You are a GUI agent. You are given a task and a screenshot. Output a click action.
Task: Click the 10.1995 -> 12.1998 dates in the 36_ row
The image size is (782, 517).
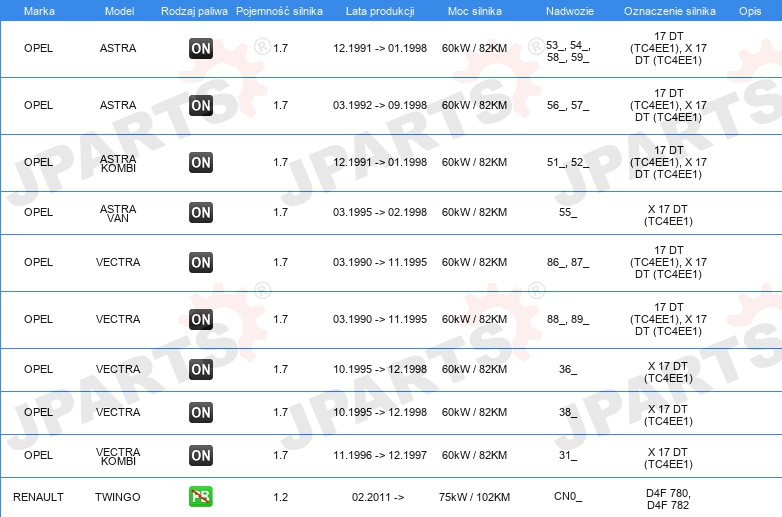coord(380,369)
